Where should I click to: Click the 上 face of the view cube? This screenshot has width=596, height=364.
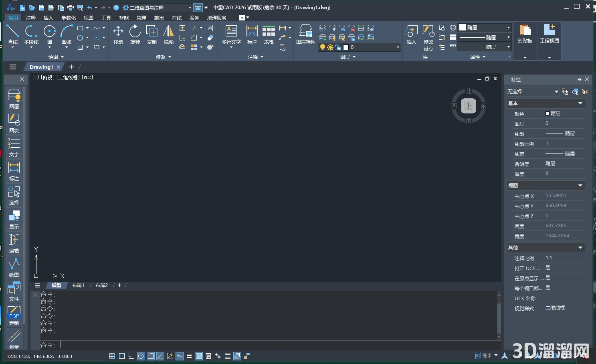point(469,106)
